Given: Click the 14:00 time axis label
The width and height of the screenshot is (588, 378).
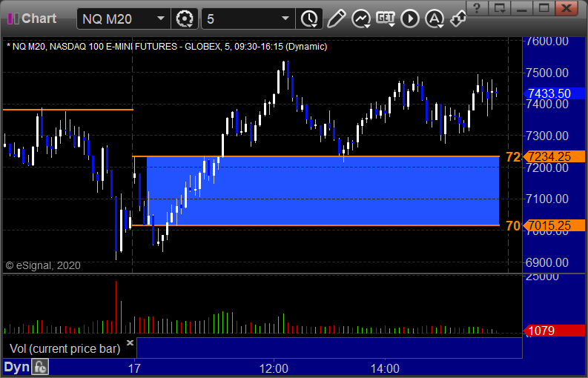Looking at the screenshot, I should tap(385, 368).
